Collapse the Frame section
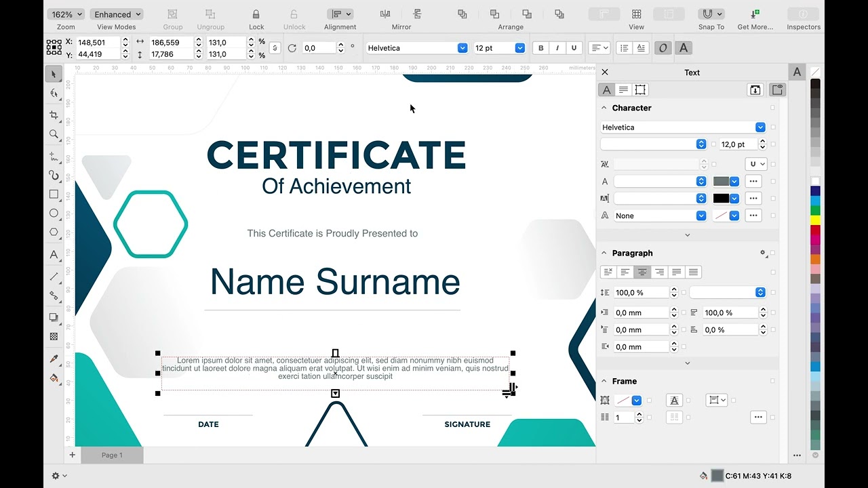 click(604, 381)
